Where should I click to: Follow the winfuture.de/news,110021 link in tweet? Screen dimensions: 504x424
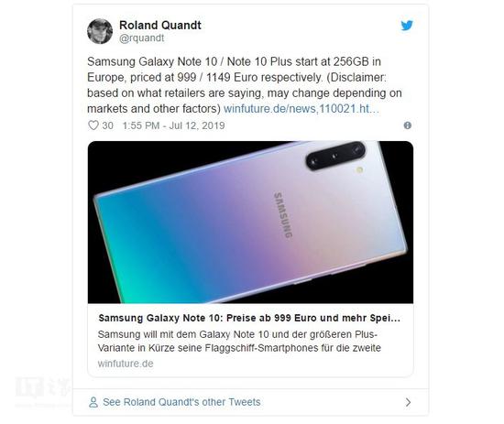tap(301, 109)
